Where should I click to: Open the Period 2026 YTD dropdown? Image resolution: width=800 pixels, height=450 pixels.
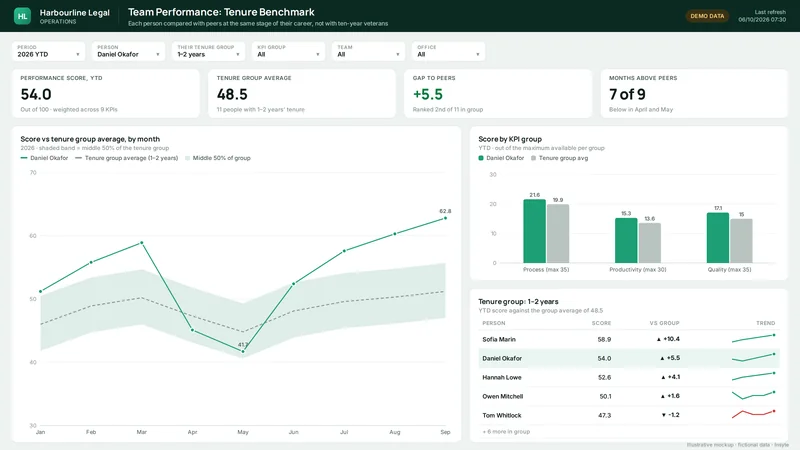coord(48,52)
